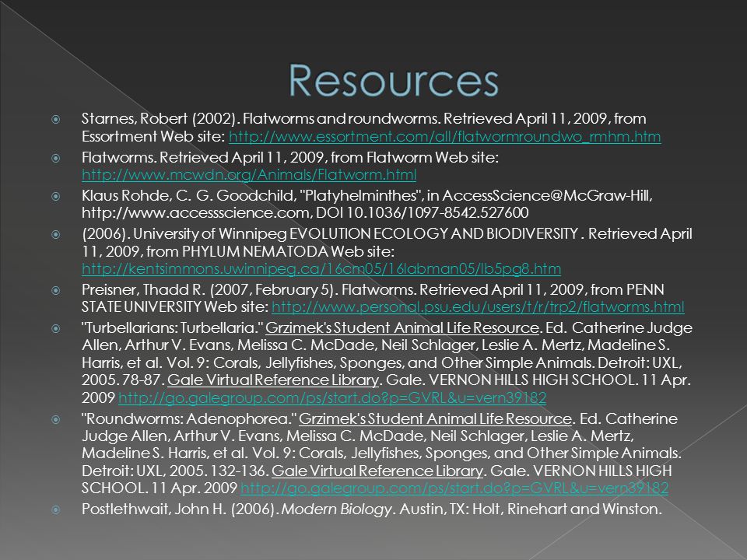
Task: Click the bullet beside Klaus Rohde entry
Action: click(x=56, y=196)
